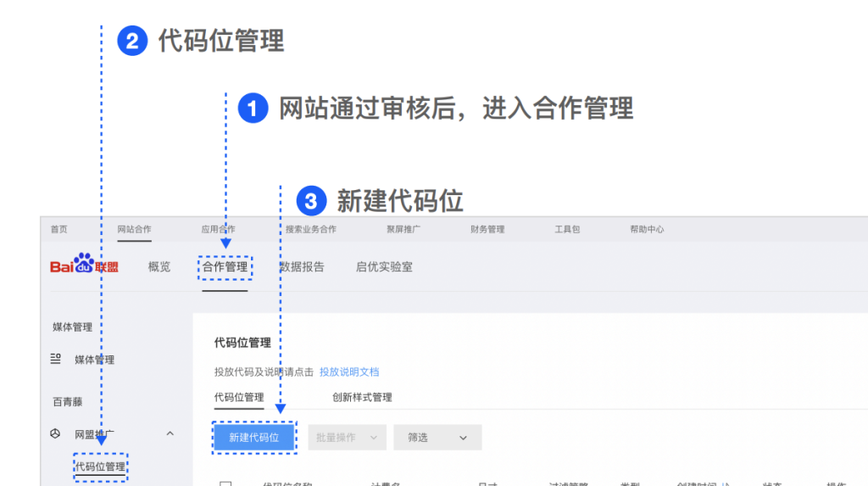Select 代码位管理 in the left sidebar
The height and width of the screenshot is (486, 868).
click(x=100, y=466)
